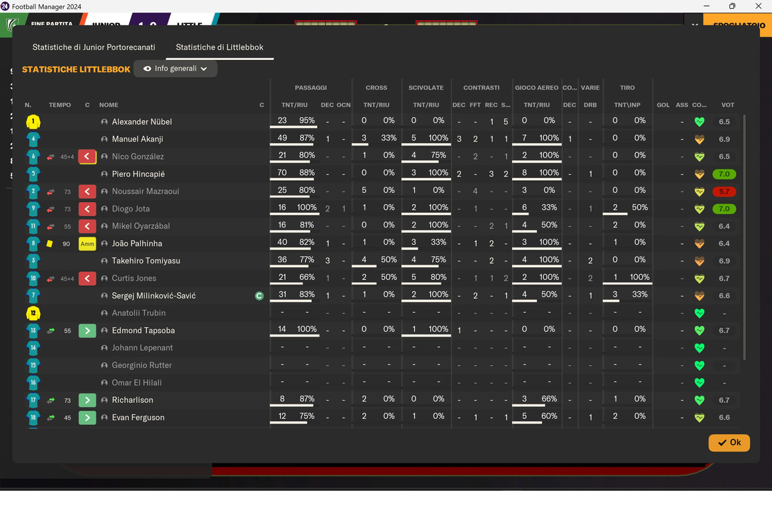This screenshot has height=532, width=772.
Task: Click the number 17 shirt icon for Richarlison
Action: 33,400
